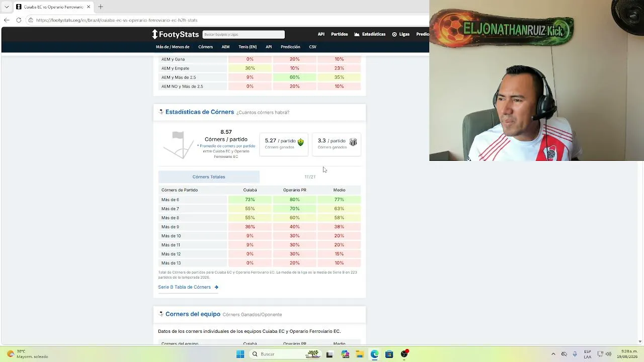Show hidden system tray icons
This screenshot has width=644, height=362.
coord(553,354)
